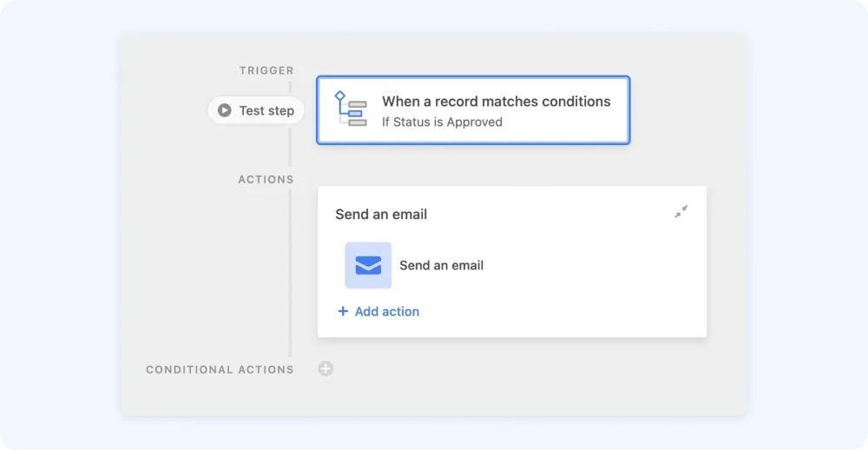Run the Test step button
868x450 pixels.
(256, 110)
